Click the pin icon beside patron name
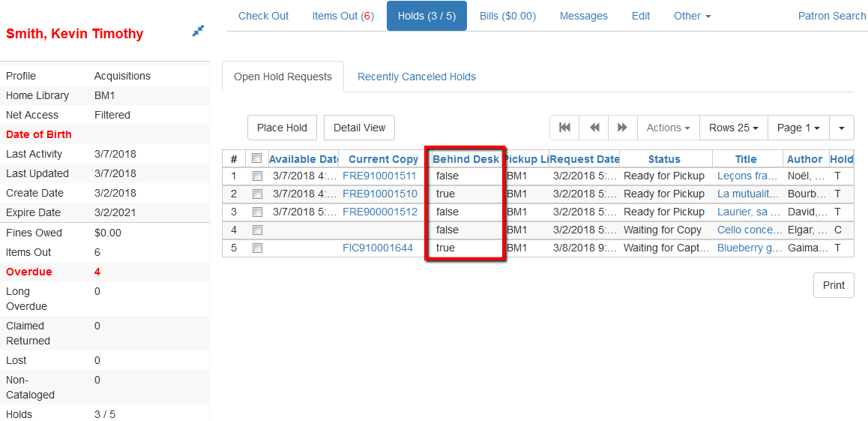Image resolution: width=868 pixels, height=421 pixels. (198, 31)
